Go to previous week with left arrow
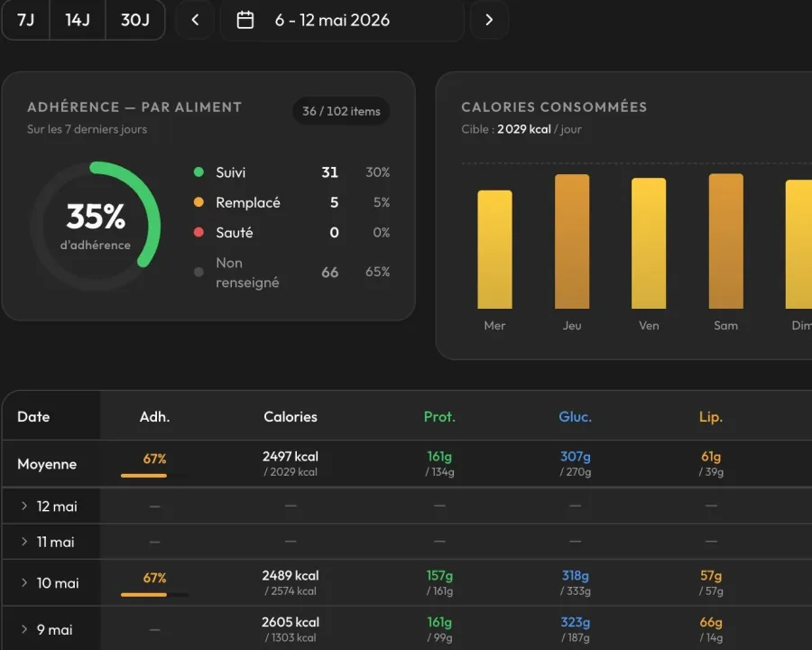The image size is (812, 650). point(195,20)
